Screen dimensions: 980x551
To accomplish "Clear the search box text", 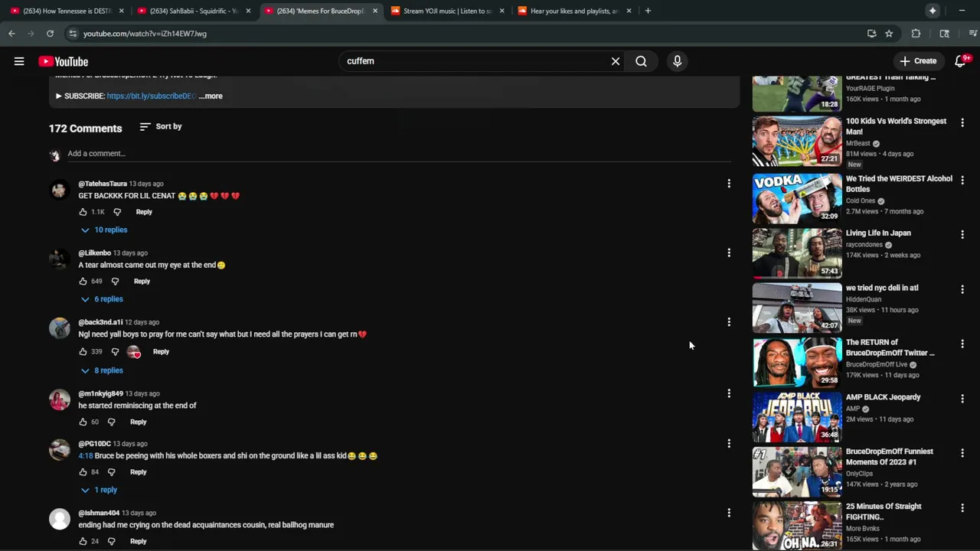I will (616, 61).
